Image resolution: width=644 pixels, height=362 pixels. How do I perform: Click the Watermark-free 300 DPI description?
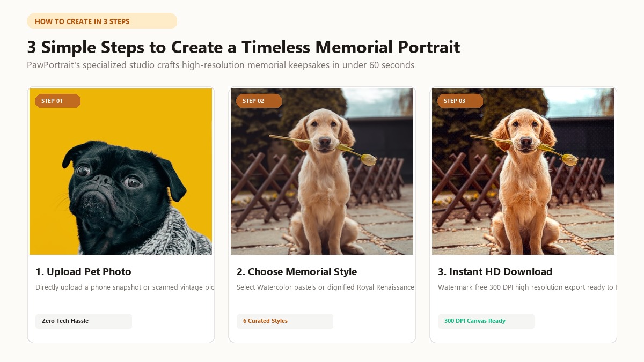pyautogui.click(x=527, y=287)
